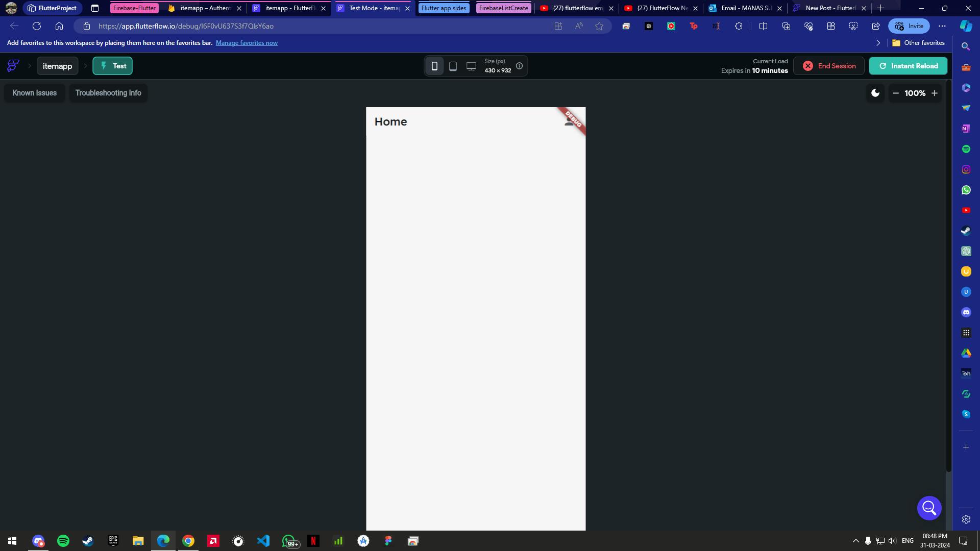This screenshot has height=551, width=980.
Task: Toggle dark mode with the moon icon
Action: [875, 93]
